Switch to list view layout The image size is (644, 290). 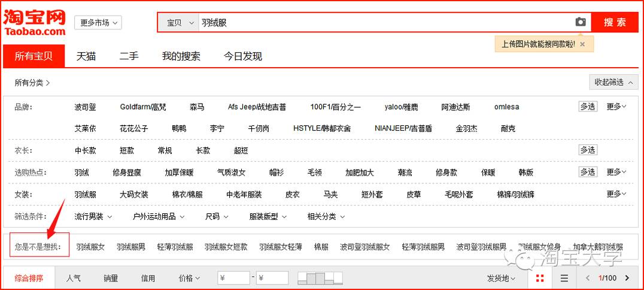(x=564, y=278)
